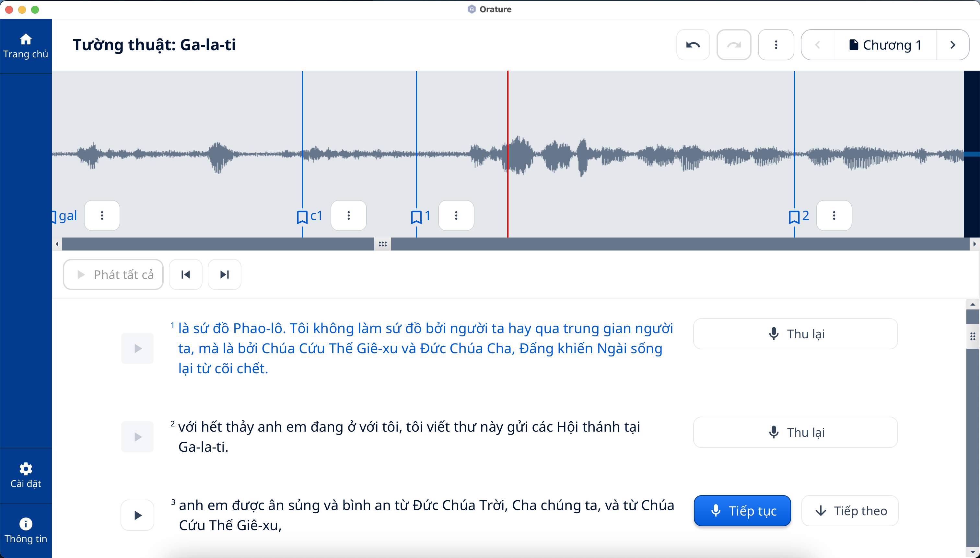The width and height of the screenshot is (980, 558).
Task: Skip to previous verse marker
Action: tap(185, 274)
